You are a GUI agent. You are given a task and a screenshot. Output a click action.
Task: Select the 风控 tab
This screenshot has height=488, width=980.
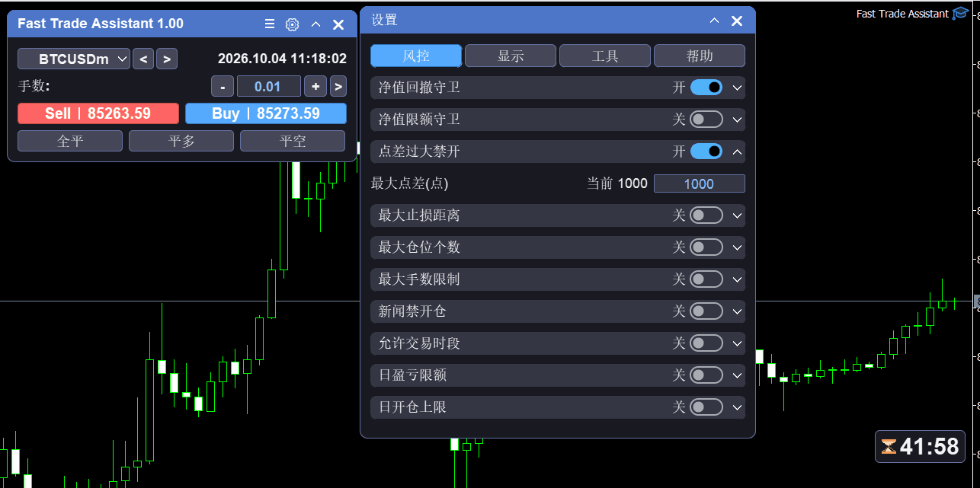416,56
